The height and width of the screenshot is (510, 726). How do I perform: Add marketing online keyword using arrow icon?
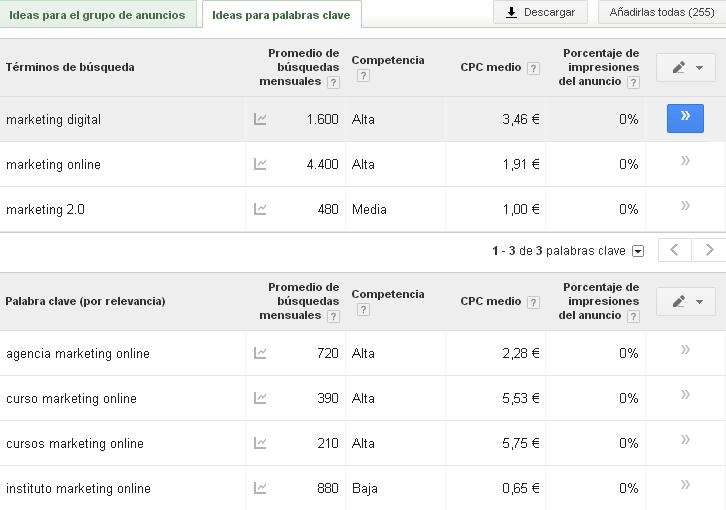pyautogui.click(x=685, y=161)
